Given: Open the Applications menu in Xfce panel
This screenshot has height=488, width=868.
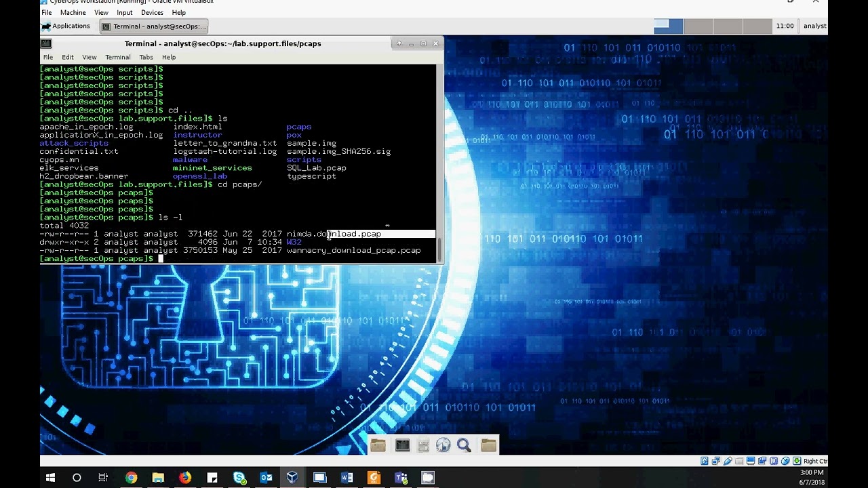Looking at the screenshot, I should [66, 26].
